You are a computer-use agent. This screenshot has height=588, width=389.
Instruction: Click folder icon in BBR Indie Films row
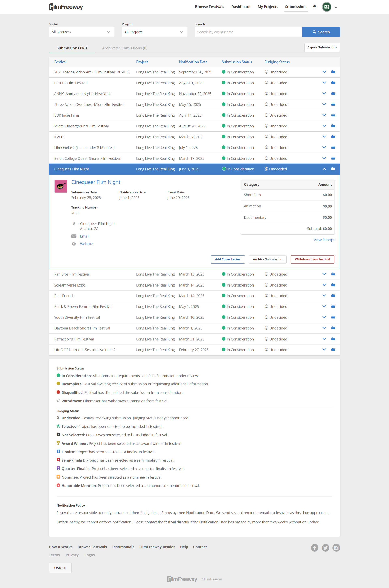pos(333,115)
